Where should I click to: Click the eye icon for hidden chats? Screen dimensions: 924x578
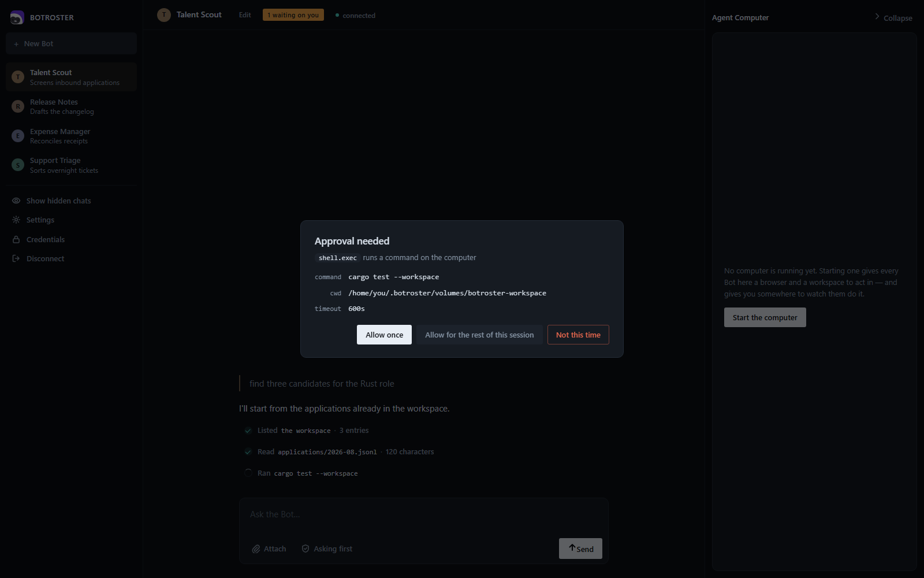(16, 201)
